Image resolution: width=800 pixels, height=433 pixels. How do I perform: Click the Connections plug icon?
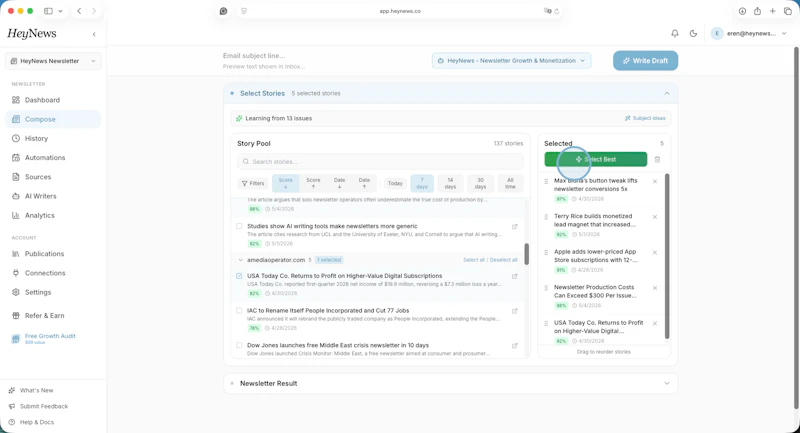pyautogui.click(x=16, y=273)
